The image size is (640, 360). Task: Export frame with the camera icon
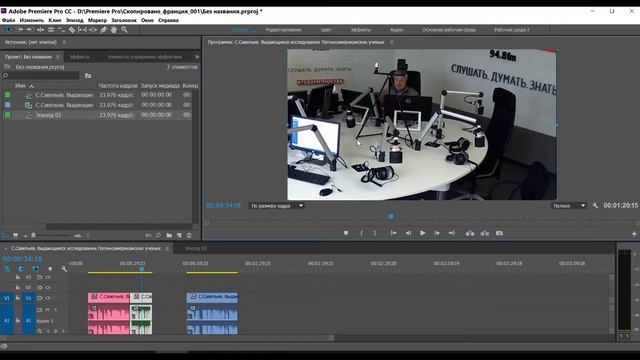coord(499,233)
